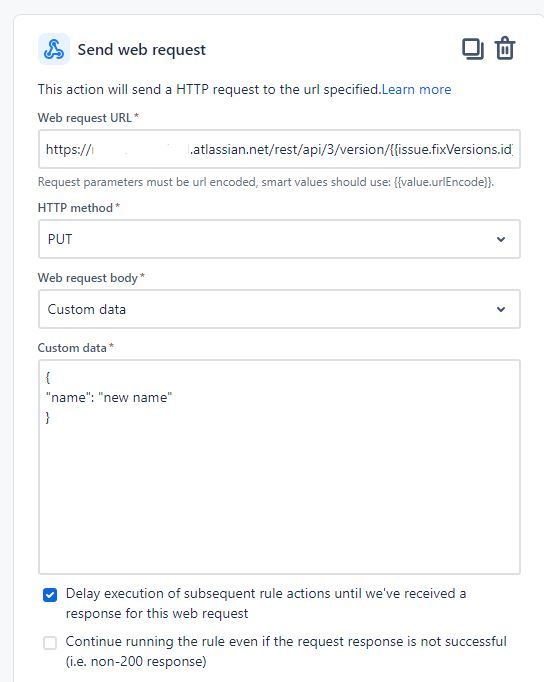
Task: Click the "Delay execution of subsequent rule" label
Action: [x=266, y=603]
